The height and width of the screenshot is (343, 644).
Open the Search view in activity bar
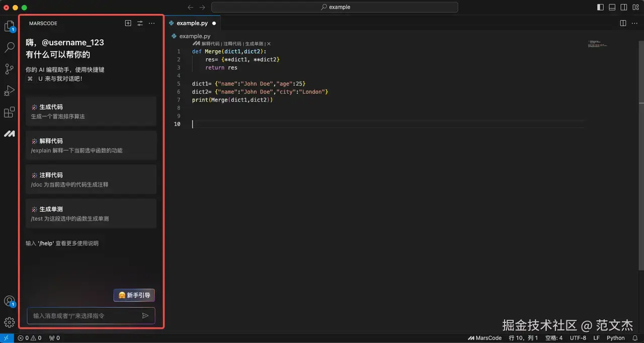9,48
